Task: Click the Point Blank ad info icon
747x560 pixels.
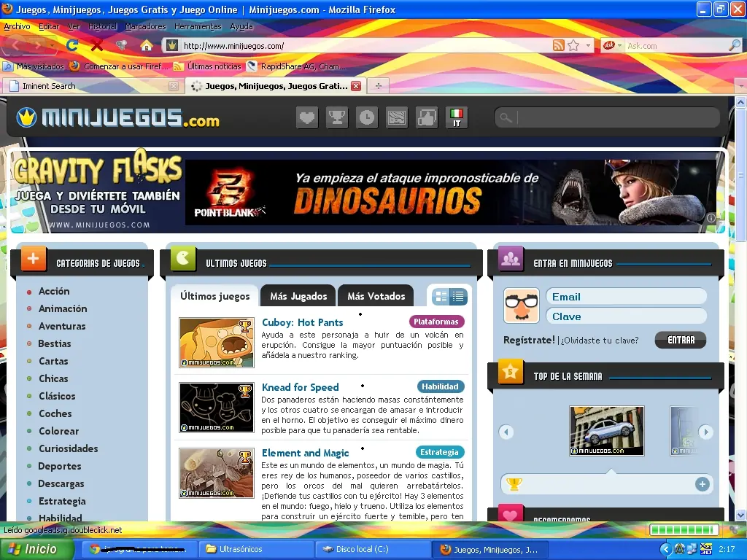Action: 711,218
